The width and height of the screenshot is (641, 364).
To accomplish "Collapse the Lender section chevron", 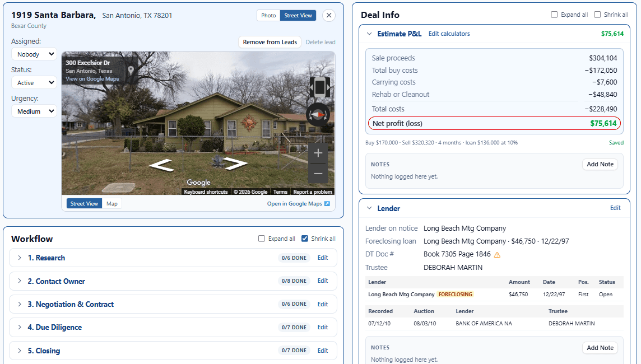I will (x=369, y=208).
